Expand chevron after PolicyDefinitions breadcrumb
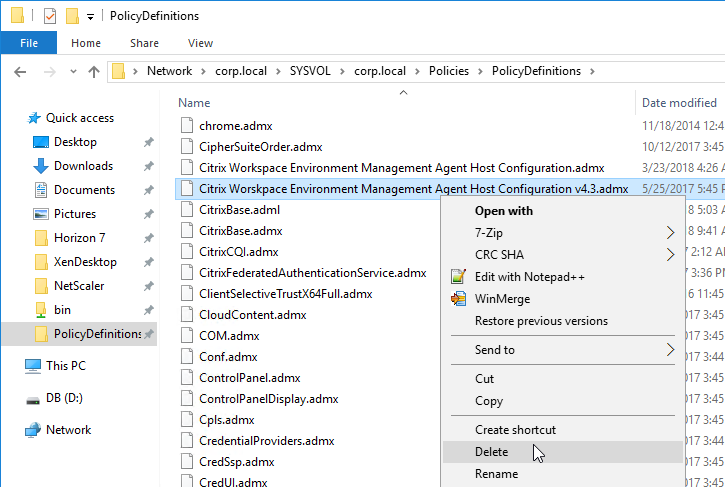 click(592, 71)
